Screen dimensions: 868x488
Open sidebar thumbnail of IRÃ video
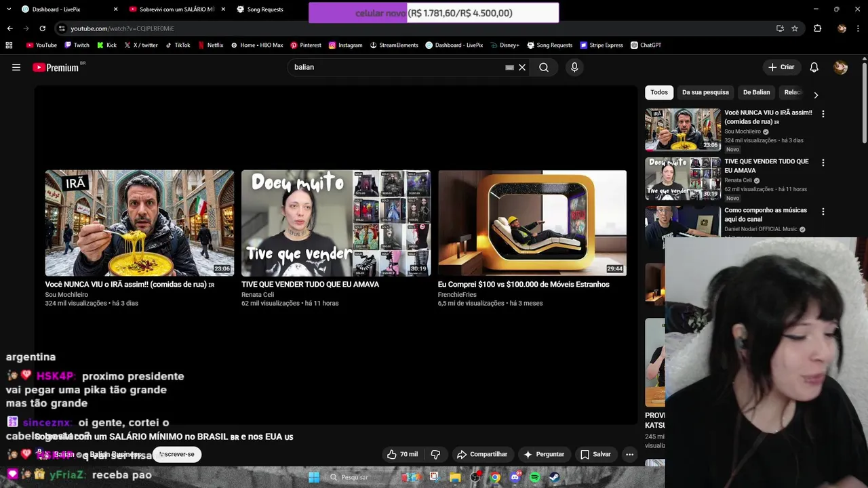(x=683, y=129)
